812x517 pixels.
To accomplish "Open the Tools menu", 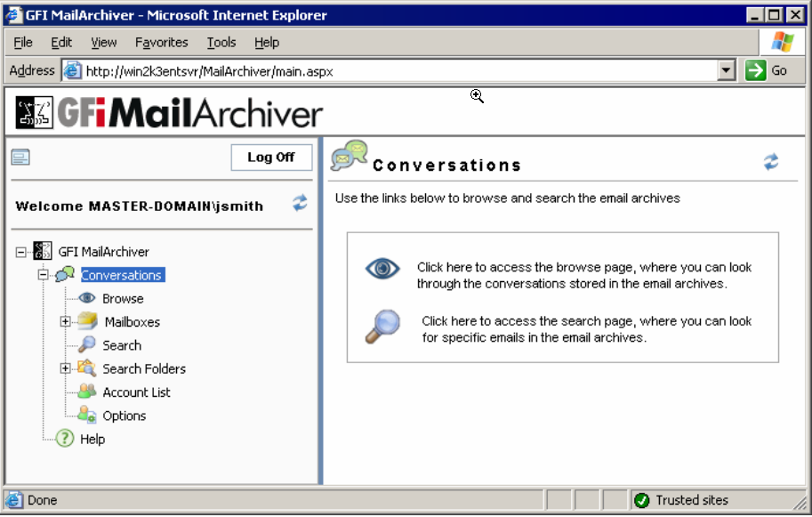I will click(221, 43).
